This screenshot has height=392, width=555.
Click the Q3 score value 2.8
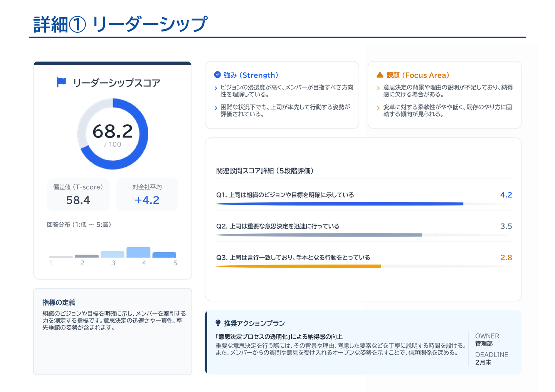click(506, 258)
